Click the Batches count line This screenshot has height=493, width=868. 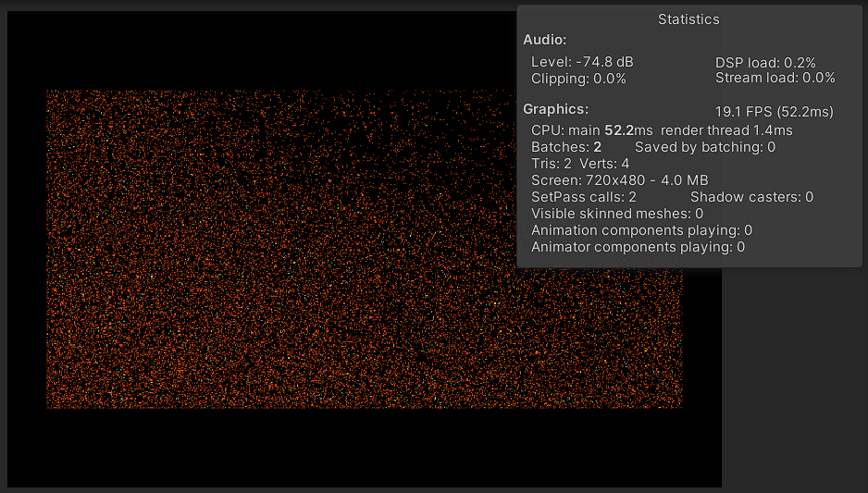[566, 147]
